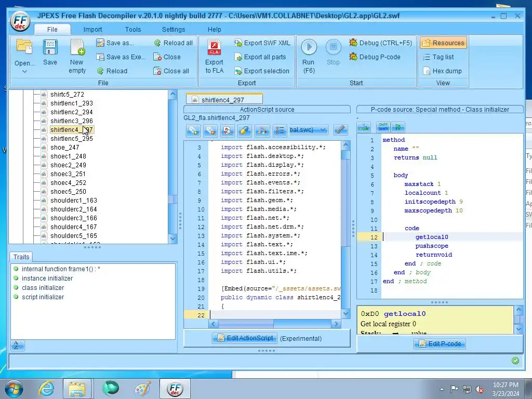Click Reload all
This screenshot has height=399, width=532.
tap(173, 43)
